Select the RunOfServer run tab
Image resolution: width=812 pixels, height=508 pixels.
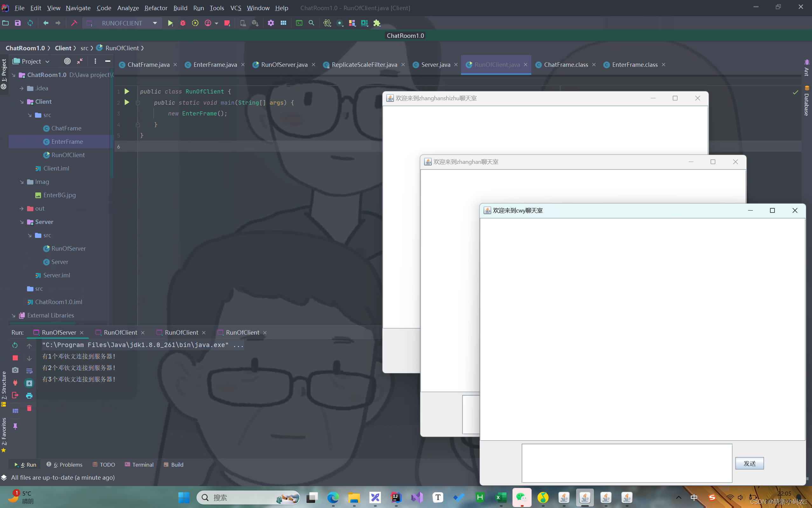(x=59, y=332)
